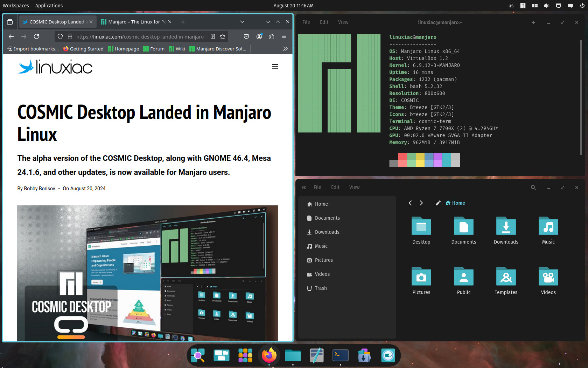
Task: Open terminal View menu
Action: 343,22
